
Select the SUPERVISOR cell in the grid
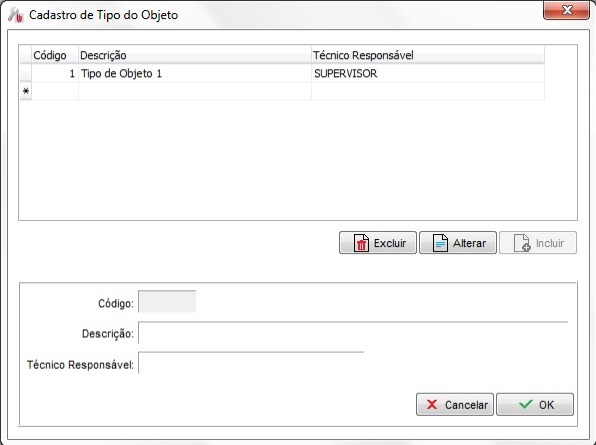(x=428, y=73)
